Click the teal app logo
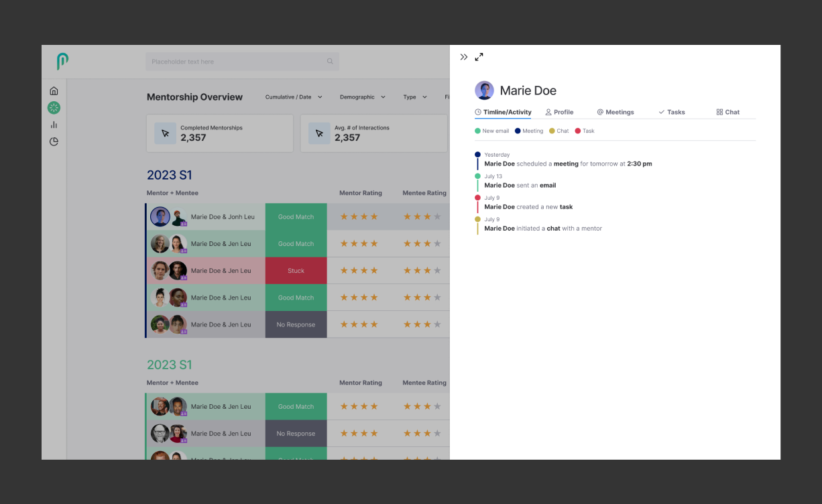This screenshot has width=822, height=504. [62, 62]
